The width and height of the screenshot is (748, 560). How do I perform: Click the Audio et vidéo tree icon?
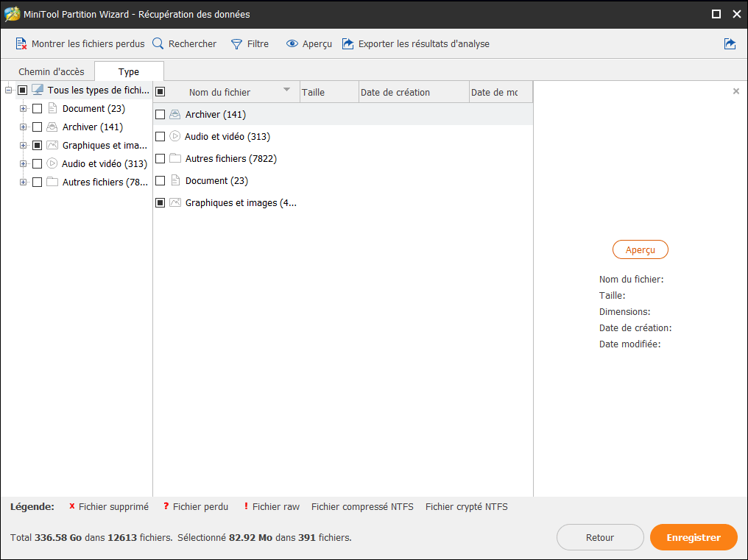pos(52,163)
